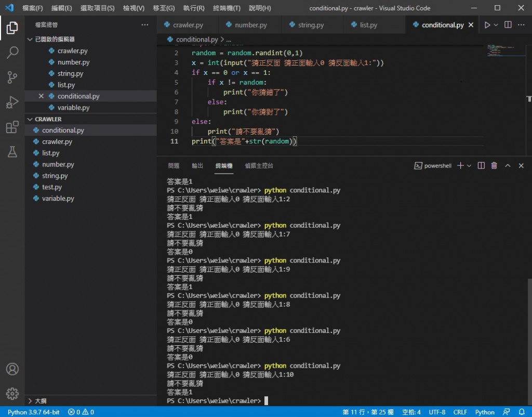Open notifications bell in status bar
The width and height of the screenshot is (532, 417).
click(522, 412)
